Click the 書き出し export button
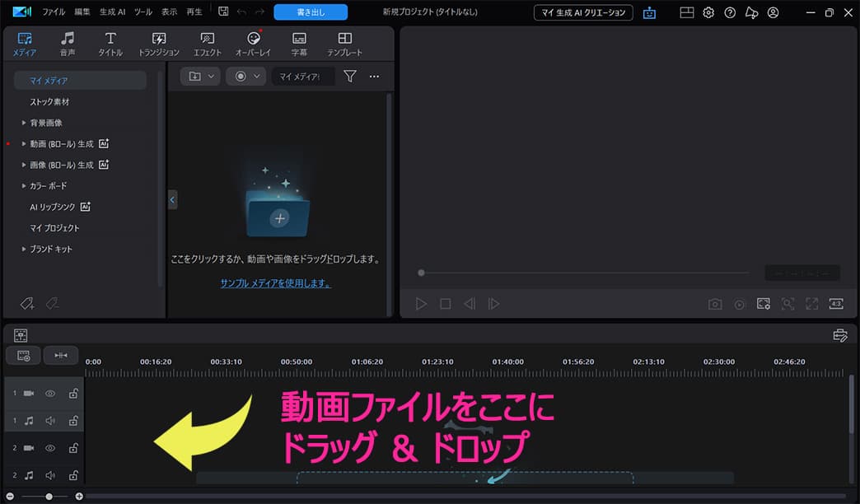Viewport: 860px width, 504px height. (311, 12)
